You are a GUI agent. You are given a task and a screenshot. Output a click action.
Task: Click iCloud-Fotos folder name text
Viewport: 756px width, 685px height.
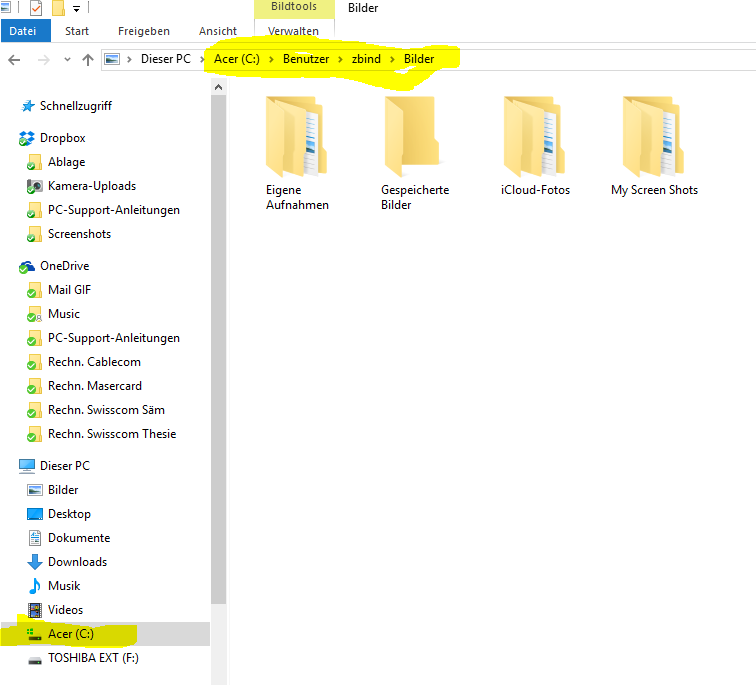click(x=535, y=190)
